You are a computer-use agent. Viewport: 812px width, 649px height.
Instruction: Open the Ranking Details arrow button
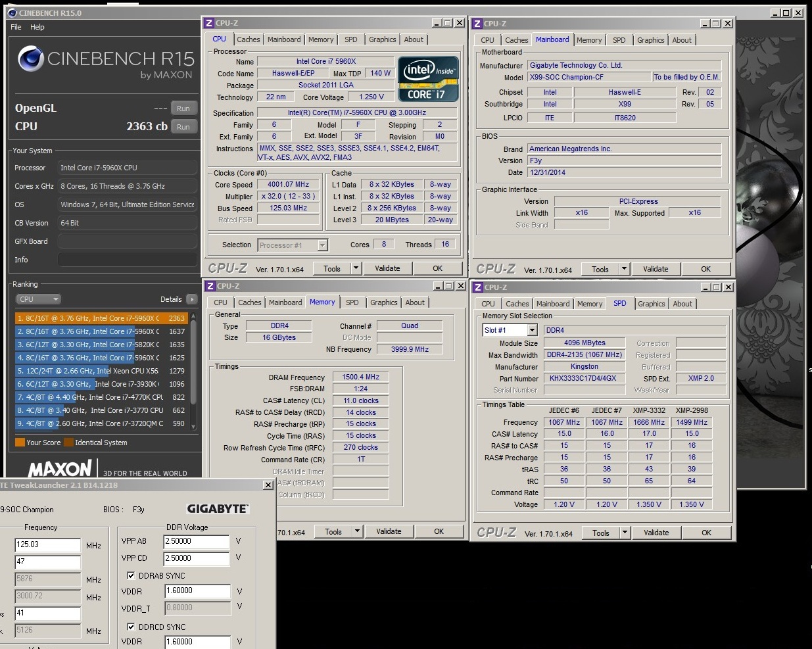(x=191, y=299)
